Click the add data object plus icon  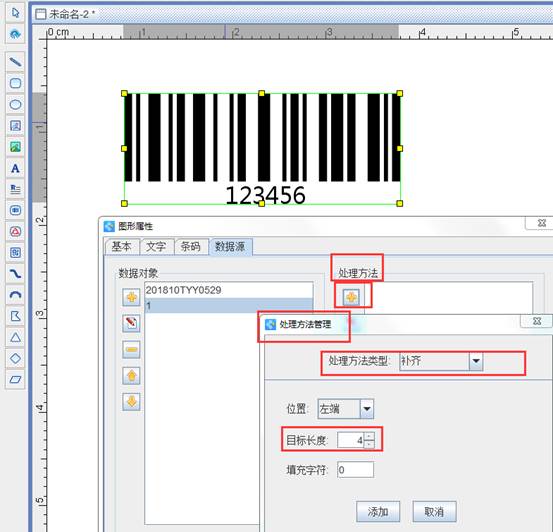point(132,297)
